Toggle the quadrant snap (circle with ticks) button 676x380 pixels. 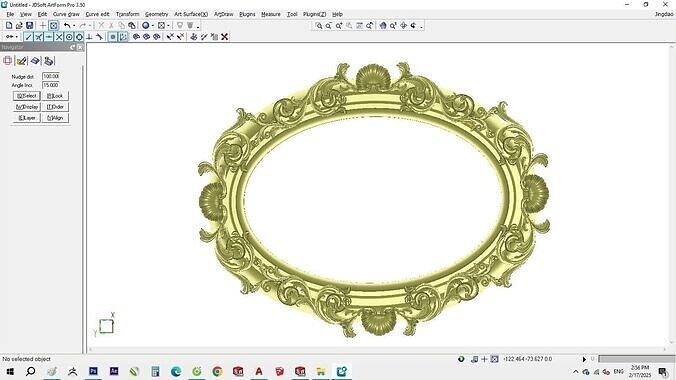(79, 37)
